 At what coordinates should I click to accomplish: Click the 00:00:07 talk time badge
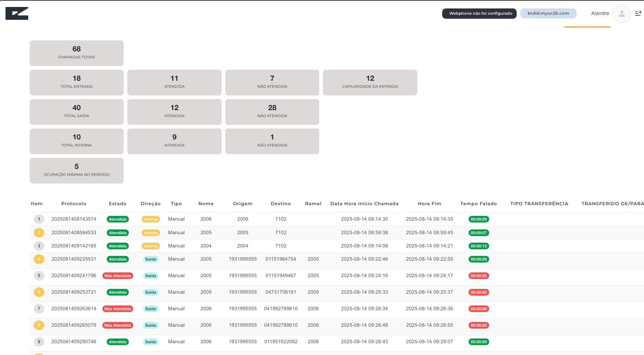479,233
